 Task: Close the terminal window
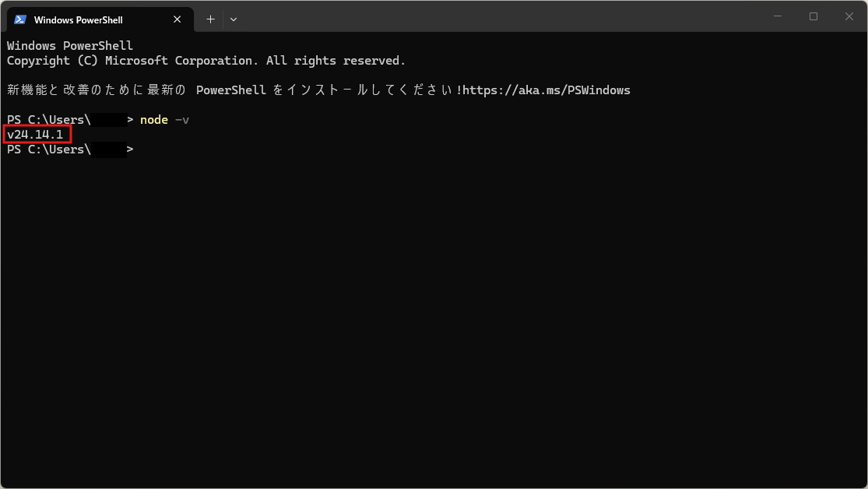coord(849,16)
